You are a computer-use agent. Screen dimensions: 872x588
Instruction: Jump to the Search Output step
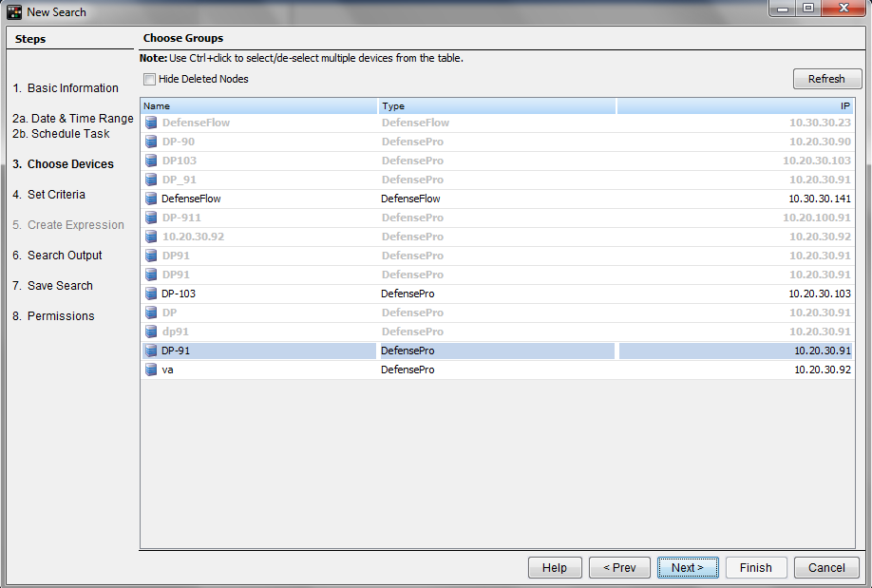coord(65,256)
